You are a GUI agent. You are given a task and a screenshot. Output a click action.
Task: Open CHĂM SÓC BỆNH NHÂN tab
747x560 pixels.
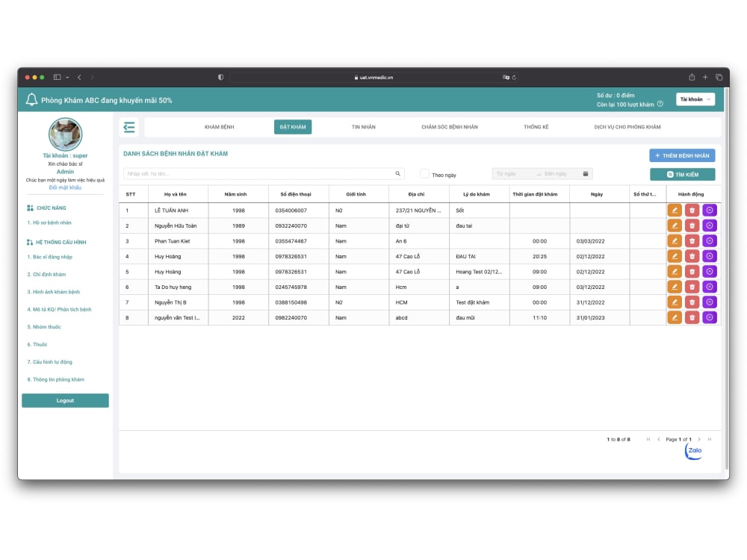pos(449,127)
